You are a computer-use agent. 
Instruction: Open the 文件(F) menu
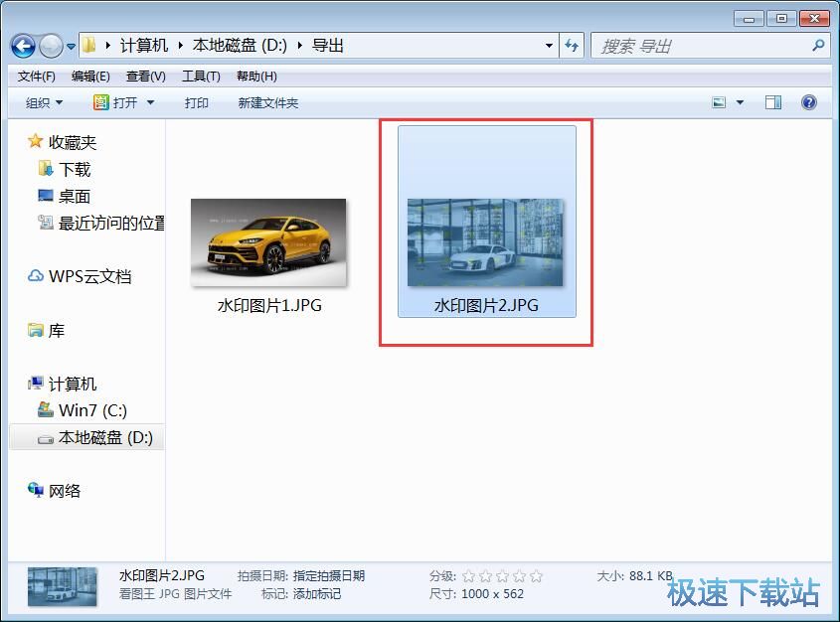[x=36, y=77]
